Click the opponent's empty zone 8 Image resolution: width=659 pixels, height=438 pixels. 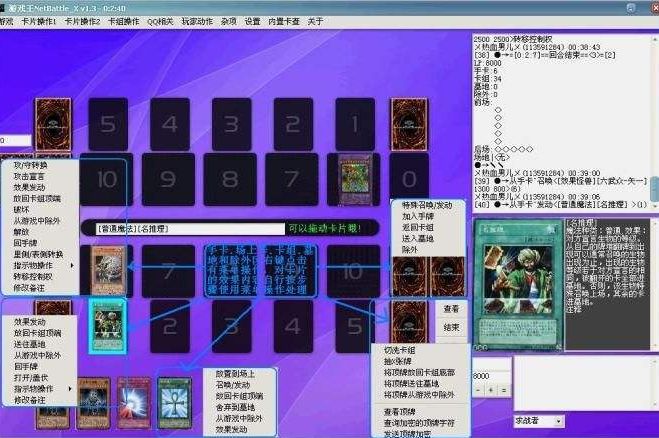tap(230, 179)
